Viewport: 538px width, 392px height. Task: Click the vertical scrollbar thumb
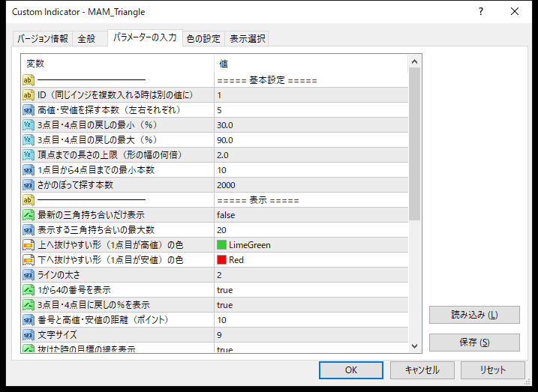click(x=414, y=144)
